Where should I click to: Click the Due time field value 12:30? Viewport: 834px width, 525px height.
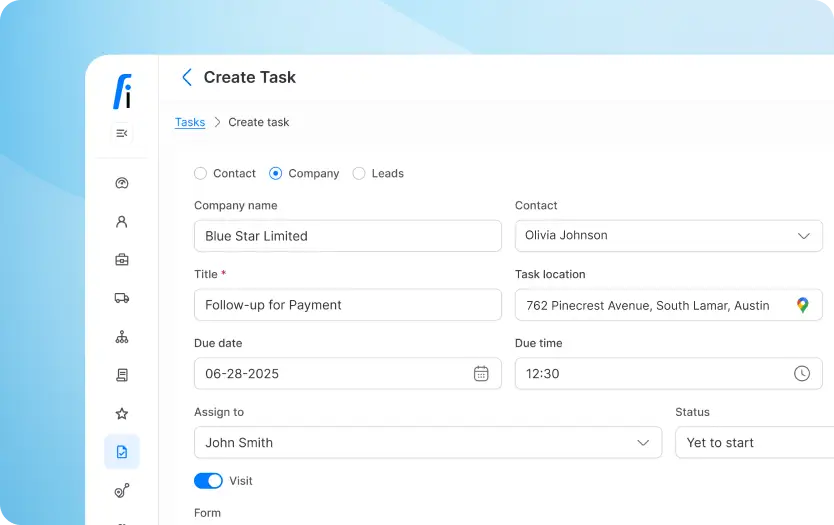[x=543, y=373]
